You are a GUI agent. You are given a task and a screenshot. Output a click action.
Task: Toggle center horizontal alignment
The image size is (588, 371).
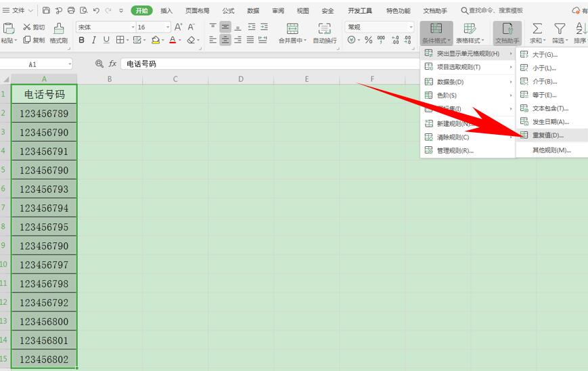tap(225, 40)
